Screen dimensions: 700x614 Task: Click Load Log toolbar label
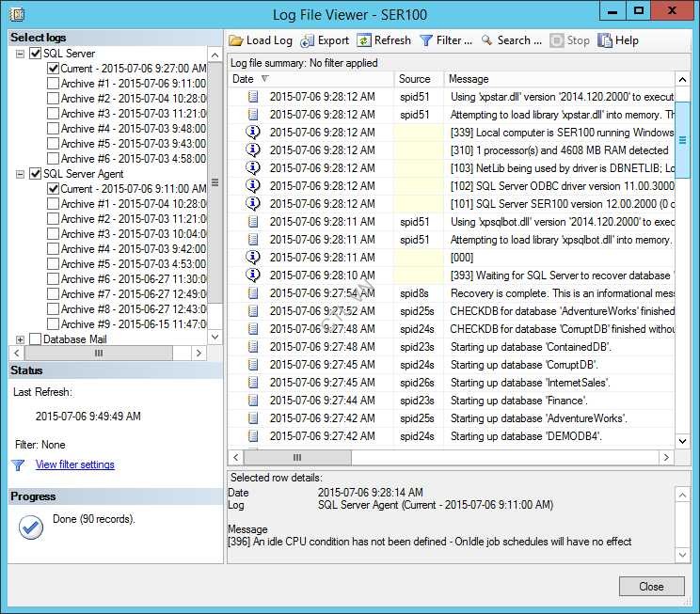pos(269,40)
